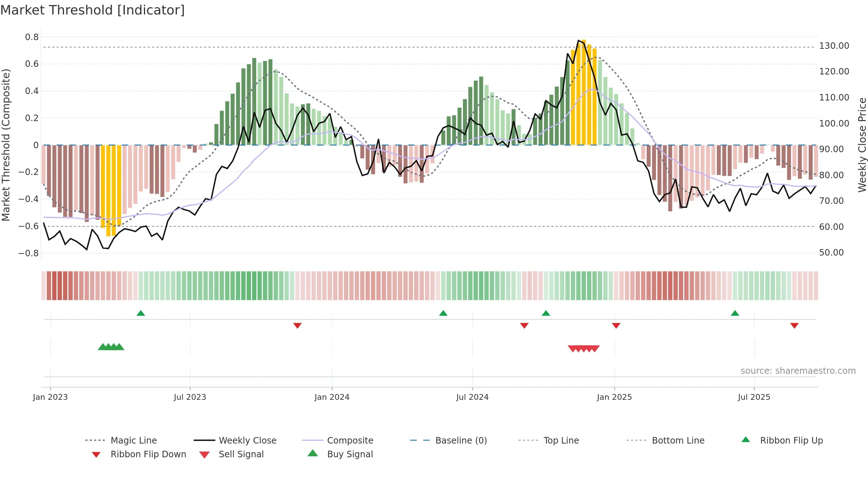The image size is (868, 488).
Task: Click the −0.4 left axis tick
Action: (29, 199)
